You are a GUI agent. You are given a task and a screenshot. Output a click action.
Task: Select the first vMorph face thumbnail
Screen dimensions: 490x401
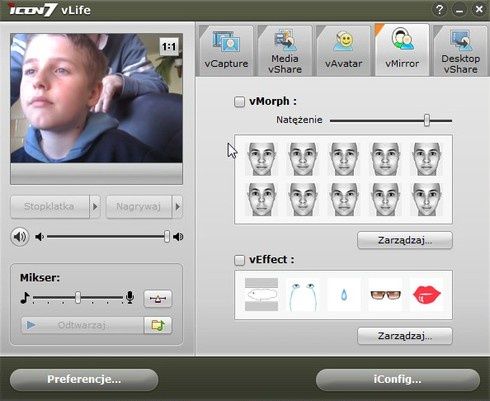point(262,159)
